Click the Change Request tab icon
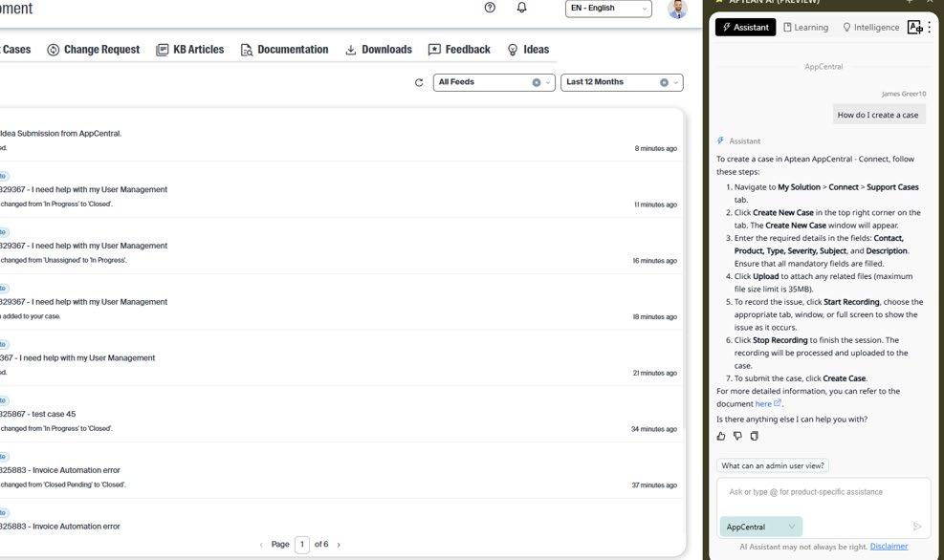Screen dimensions: 944x560 coord(53,50)
